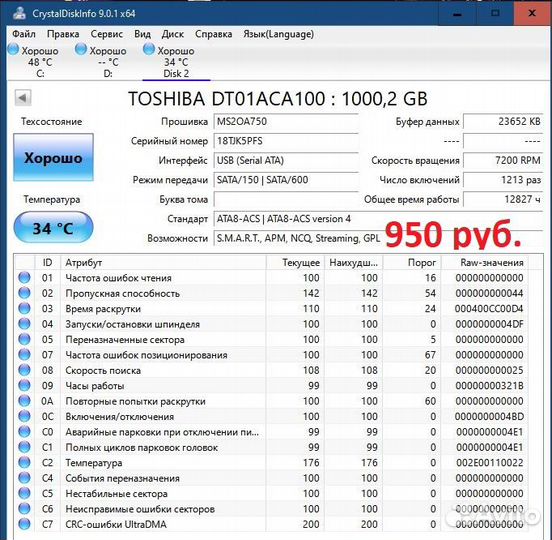Screen dimensions: 552x540
Task: Click the Текущее column header
Action: 295,263
